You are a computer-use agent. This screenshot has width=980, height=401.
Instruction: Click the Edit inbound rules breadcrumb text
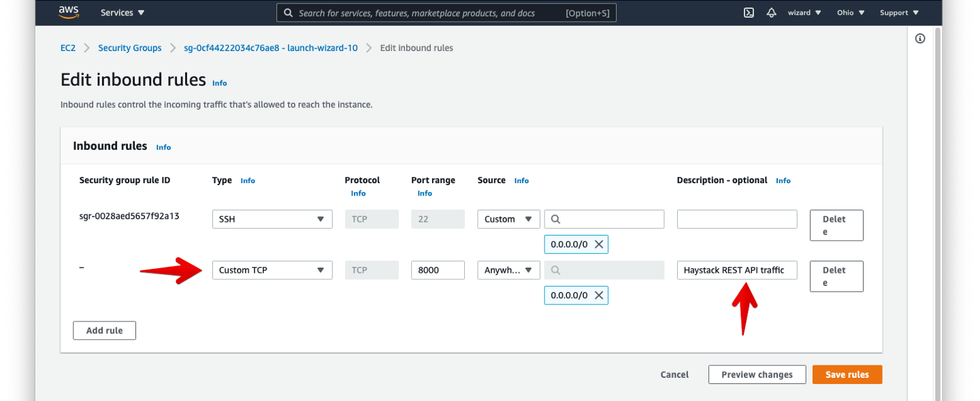click(416, 48)
